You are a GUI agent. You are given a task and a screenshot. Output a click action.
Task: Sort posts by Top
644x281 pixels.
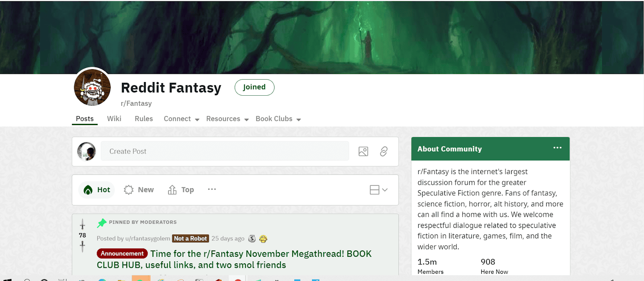click(x=181, y=190)
